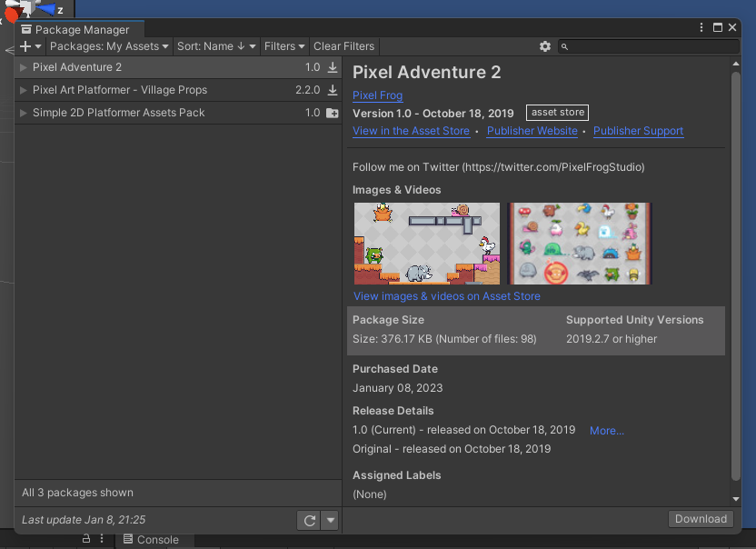Screen dimensions: 756x549
Task: Click the add package plus icon
Action: click(x=25, y=46)
